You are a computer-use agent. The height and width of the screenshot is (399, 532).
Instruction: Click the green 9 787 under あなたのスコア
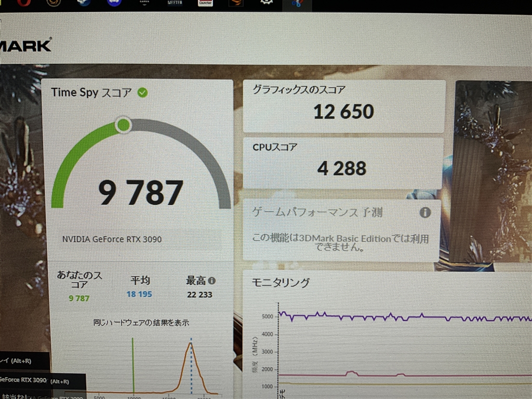[x=79, y=298]
